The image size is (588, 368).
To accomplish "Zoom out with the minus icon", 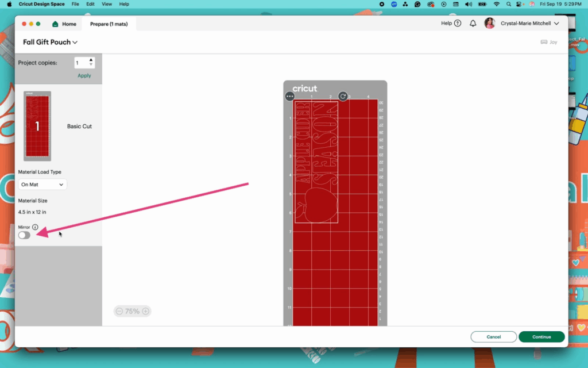I will [x=119, y=311].
